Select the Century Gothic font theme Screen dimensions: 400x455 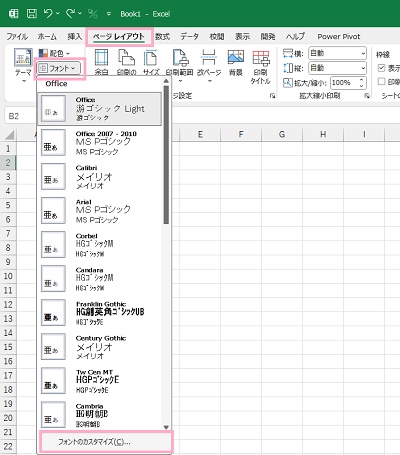tap(100, 347)
